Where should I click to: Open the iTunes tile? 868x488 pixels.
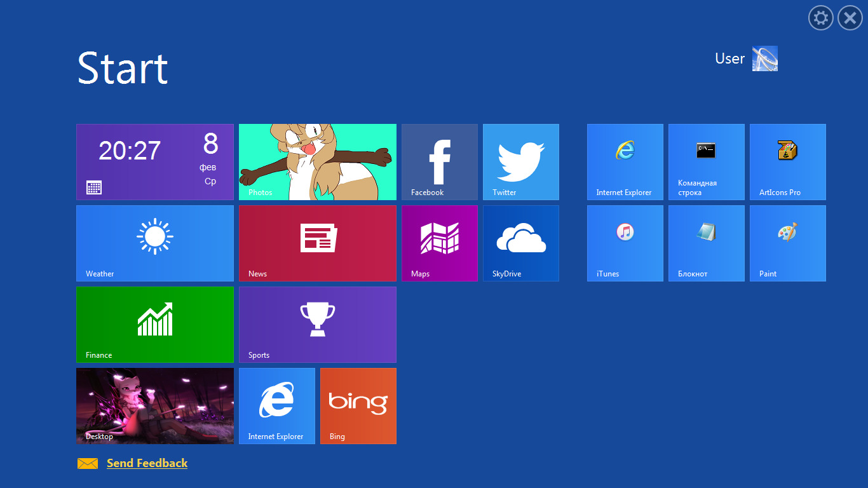tap(625, 243)
